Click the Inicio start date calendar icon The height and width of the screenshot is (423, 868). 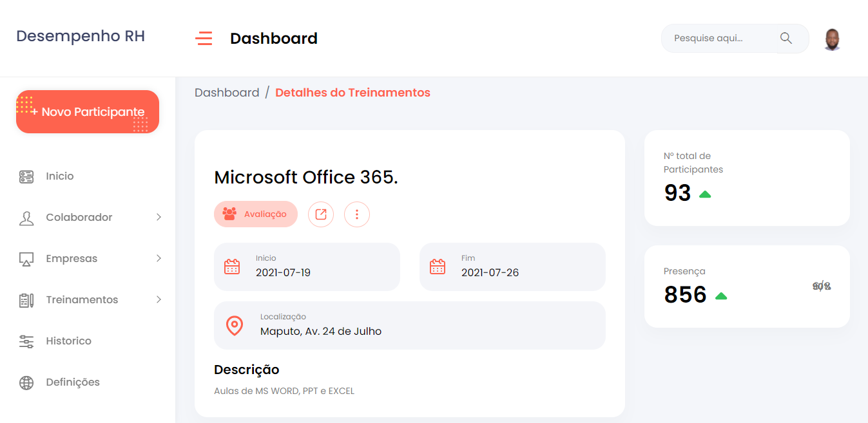click(232, 267)
